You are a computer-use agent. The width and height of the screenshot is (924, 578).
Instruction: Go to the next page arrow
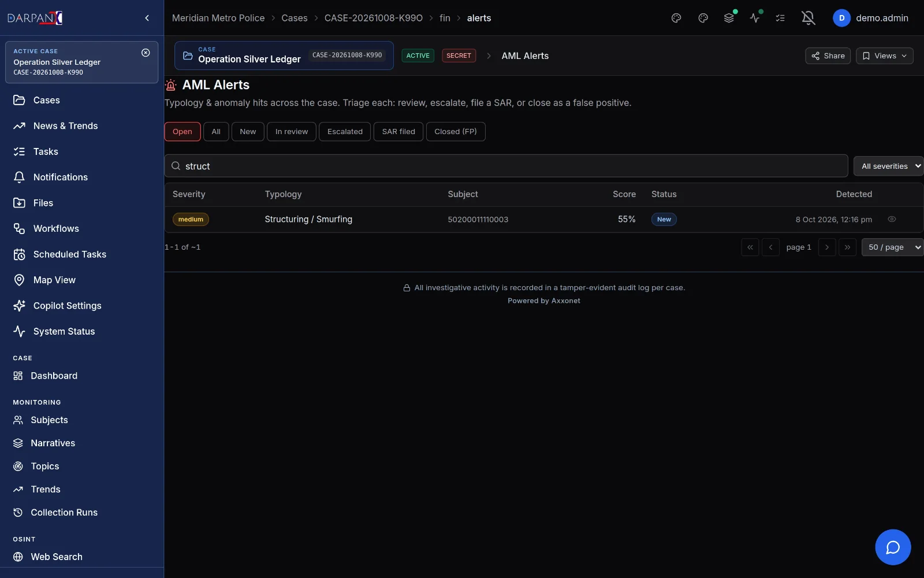click(x=827, y=247)
